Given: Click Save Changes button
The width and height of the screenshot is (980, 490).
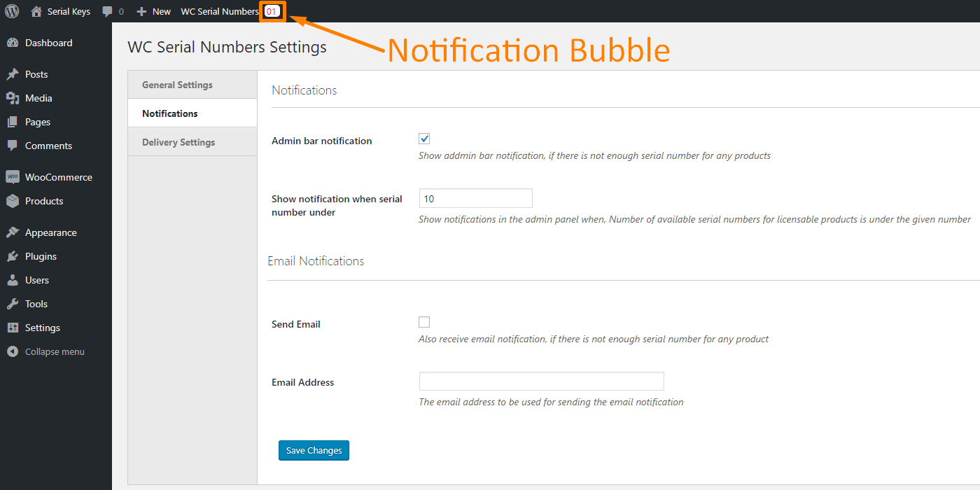Looking at the screenshot, I should [314, 450].
